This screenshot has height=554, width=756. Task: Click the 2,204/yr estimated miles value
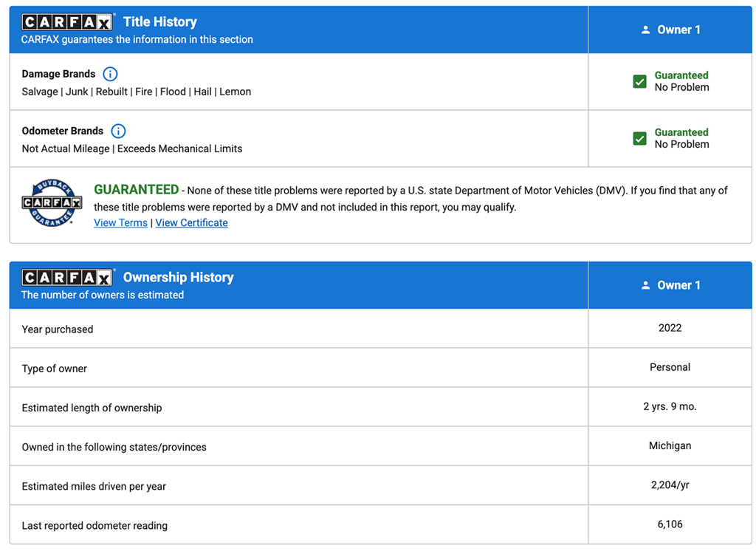pos(670,485)
